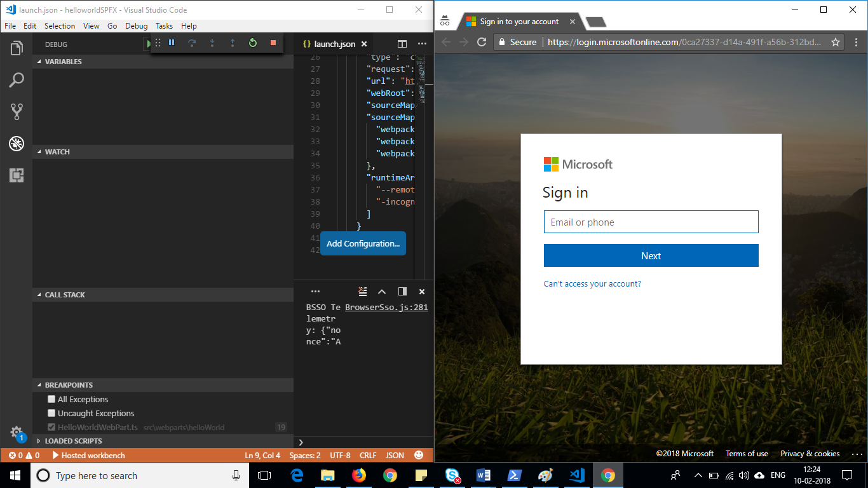Clear the debug console output
The image size is (868, 488).
click(x=362, y=292)
